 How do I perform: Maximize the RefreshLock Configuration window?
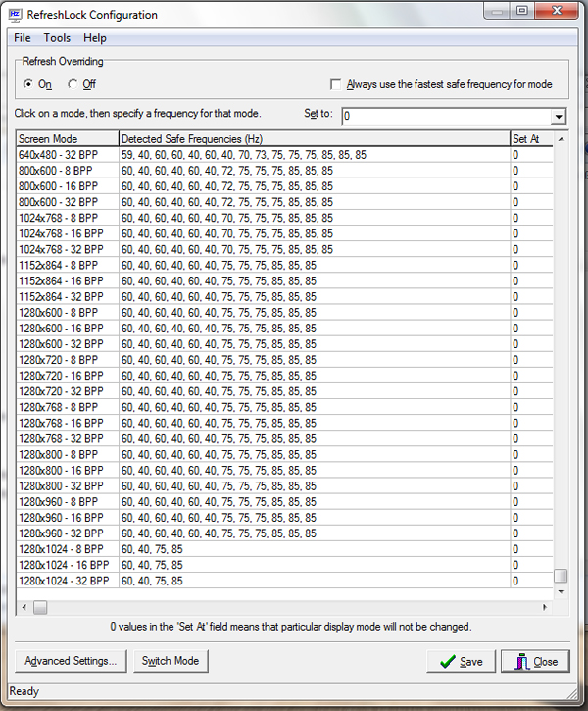[522, 11]
